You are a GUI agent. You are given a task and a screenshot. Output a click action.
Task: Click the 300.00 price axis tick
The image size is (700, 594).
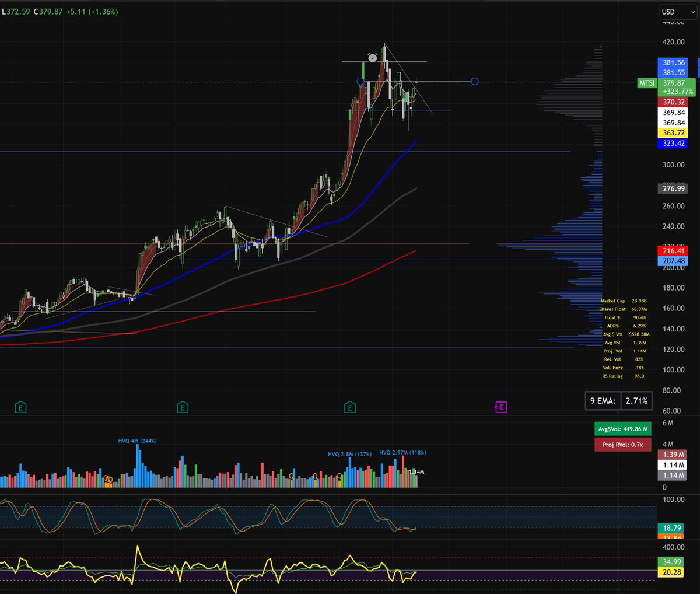pos(673,165)
